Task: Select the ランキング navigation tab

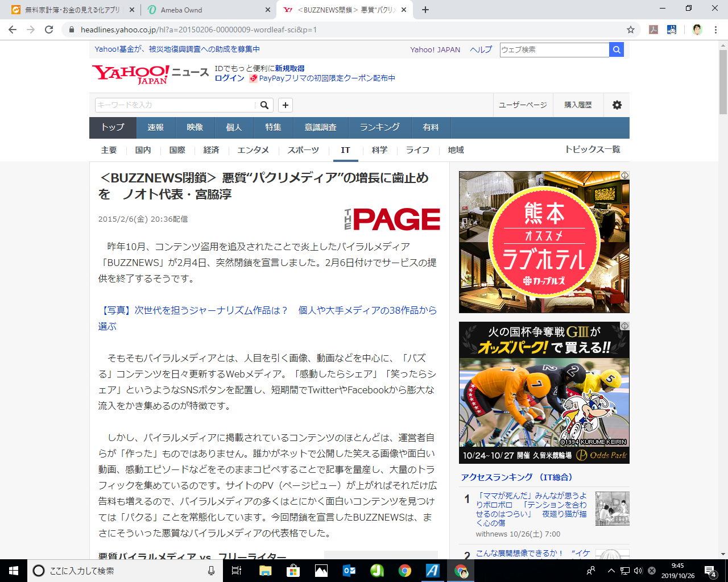Action: (379, 127)
